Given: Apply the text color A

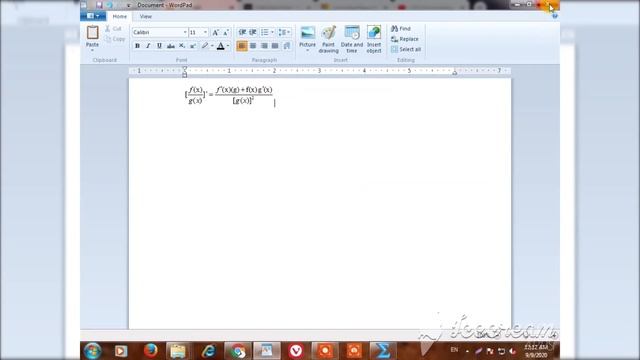Looking at the screenshot, I should [220, 46].
